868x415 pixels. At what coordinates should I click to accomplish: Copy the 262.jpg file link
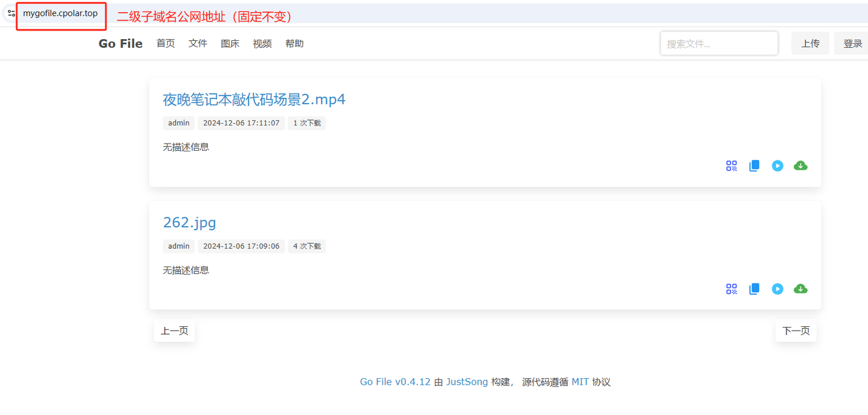click(754, 288)
